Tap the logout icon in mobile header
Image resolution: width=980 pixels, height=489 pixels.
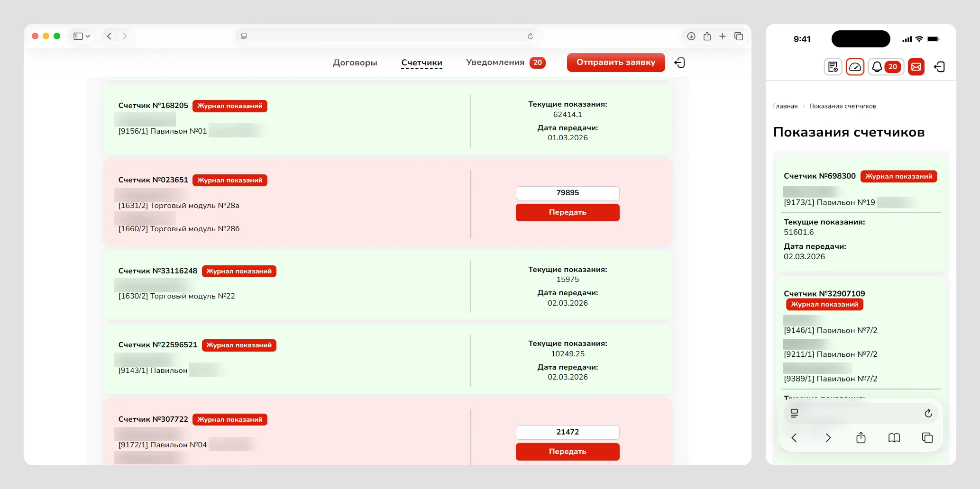pos(939,67)
